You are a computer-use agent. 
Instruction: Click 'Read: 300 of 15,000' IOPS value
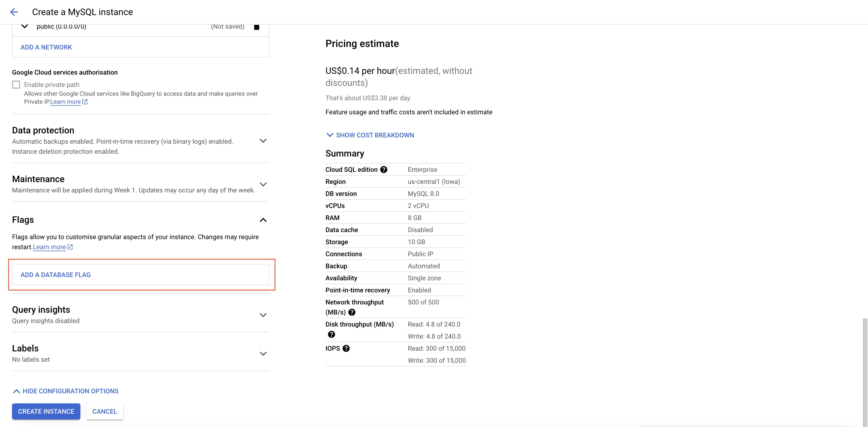(436, 348)
